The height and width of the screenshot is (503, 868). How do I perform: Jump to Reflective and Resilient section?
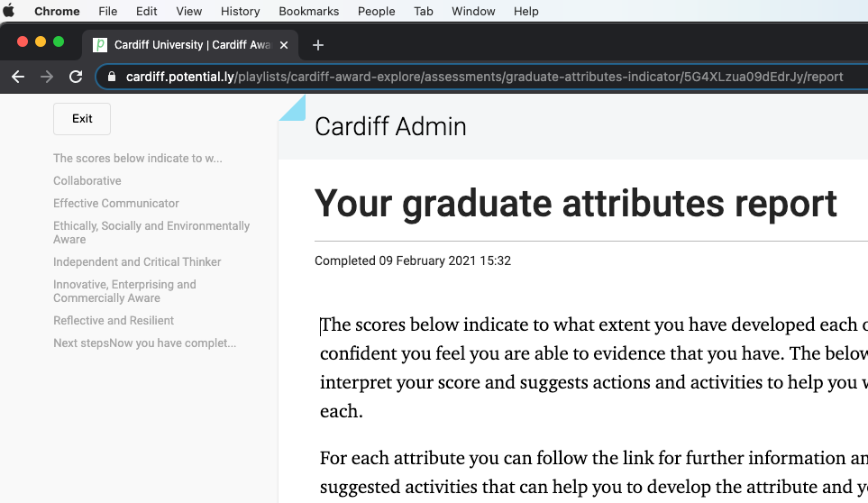coord(114,321)
